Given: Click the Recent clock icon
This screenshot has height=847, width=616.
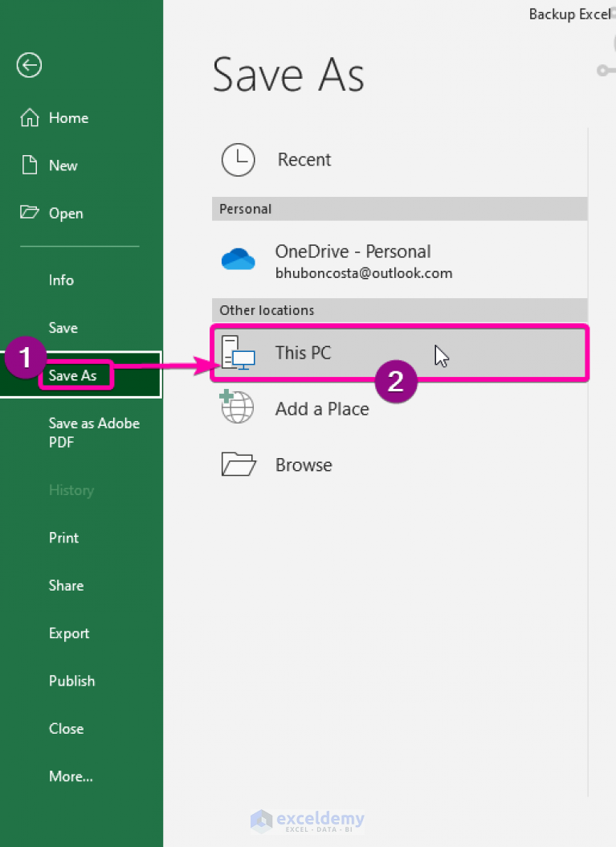Looking at the screenshot, I should click(238, 160).
